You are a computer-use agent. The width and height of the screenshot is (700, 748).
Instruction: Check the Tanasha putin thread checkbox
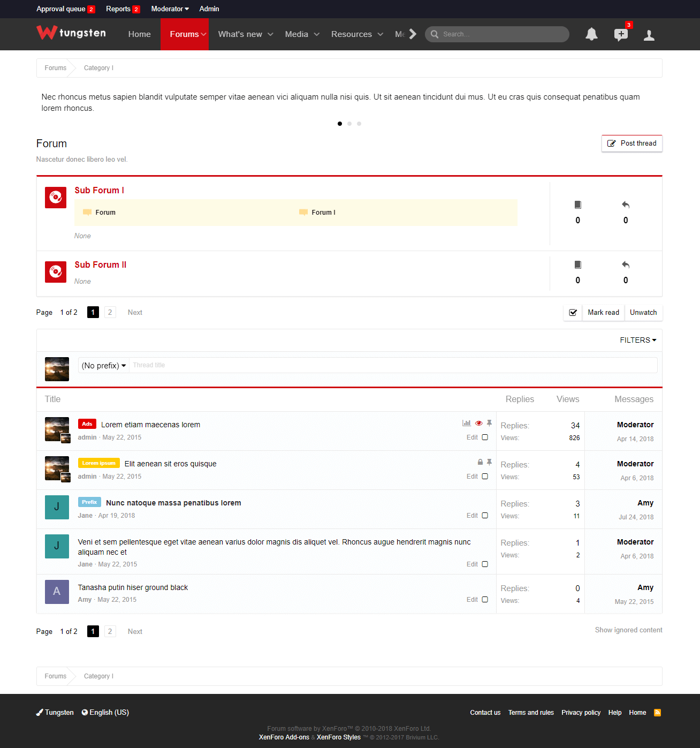(x=485, y=600)
